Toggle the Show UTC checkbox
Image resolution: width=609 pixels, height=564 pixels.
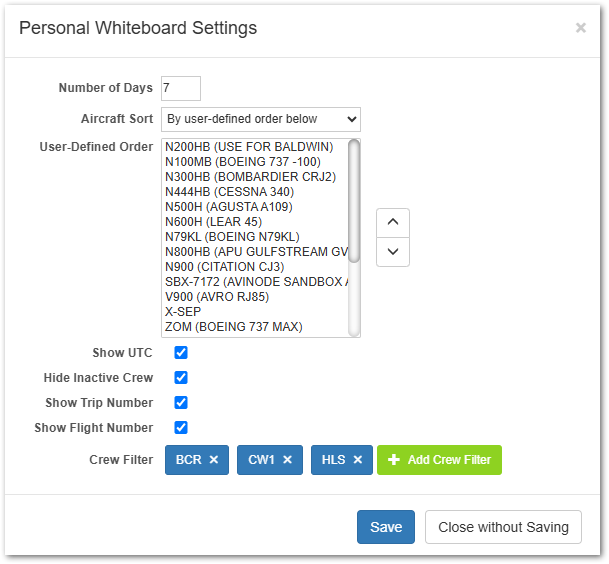[x=181, y=353]
